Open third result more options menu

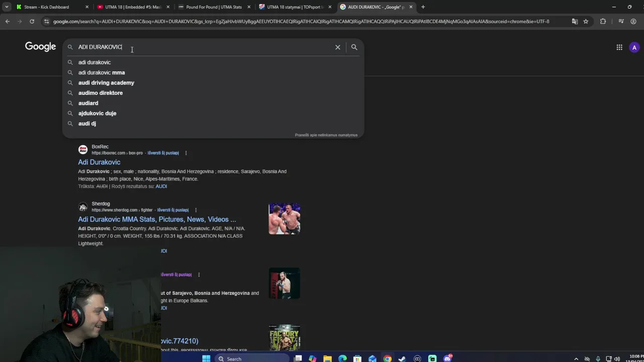199,275
